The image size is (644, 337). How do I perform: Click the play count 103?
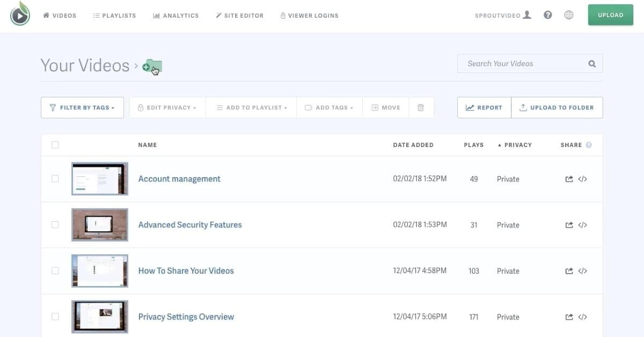coord(474,271)
